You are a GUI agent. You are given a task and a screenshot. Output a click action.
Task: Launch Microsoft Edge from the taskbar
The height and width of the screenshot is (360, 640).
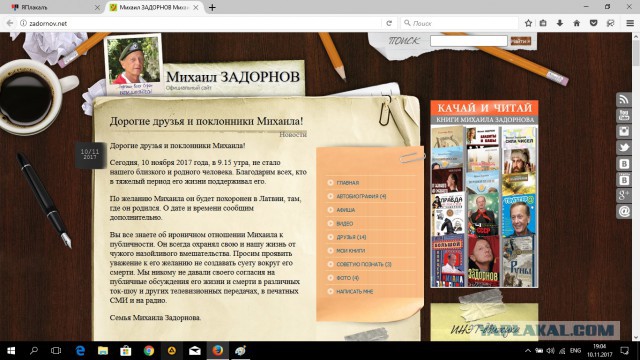point(80,351)
